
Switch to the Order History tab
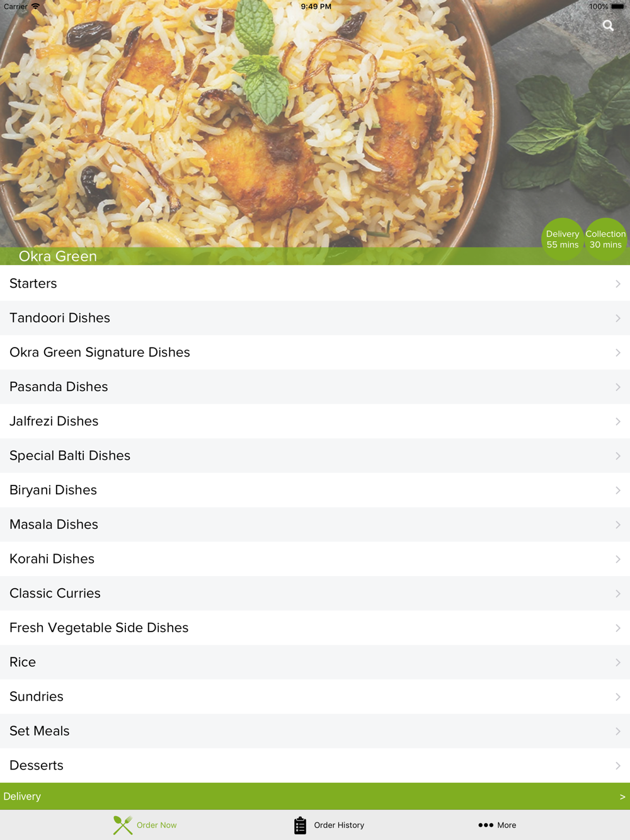(329, 825)
